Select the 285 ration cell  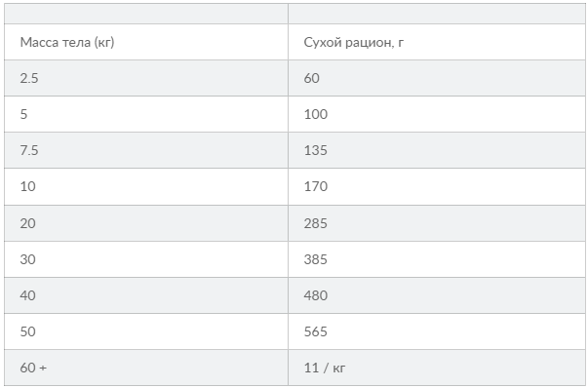click(x=437, y=223)
